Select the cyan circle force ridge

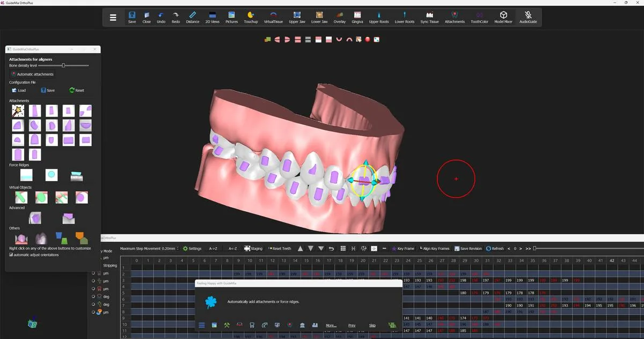tap(52, 175)
